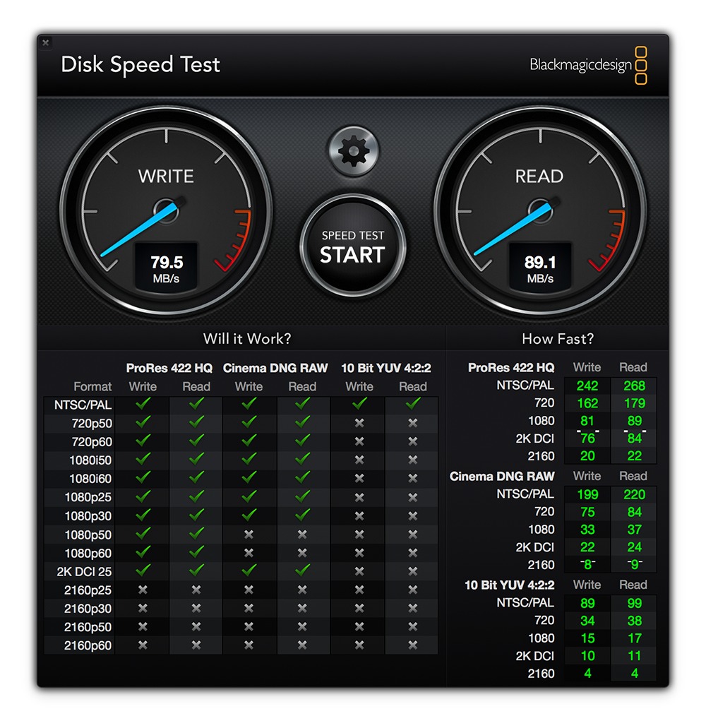Select the How Fast? heading
Image resolution: width=706 pixels, height=728 pixels.
click(558, 338)
